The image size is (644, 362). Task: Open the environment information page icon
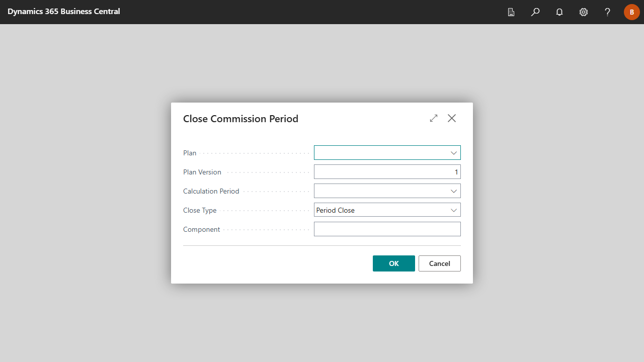tap(511, 12)
